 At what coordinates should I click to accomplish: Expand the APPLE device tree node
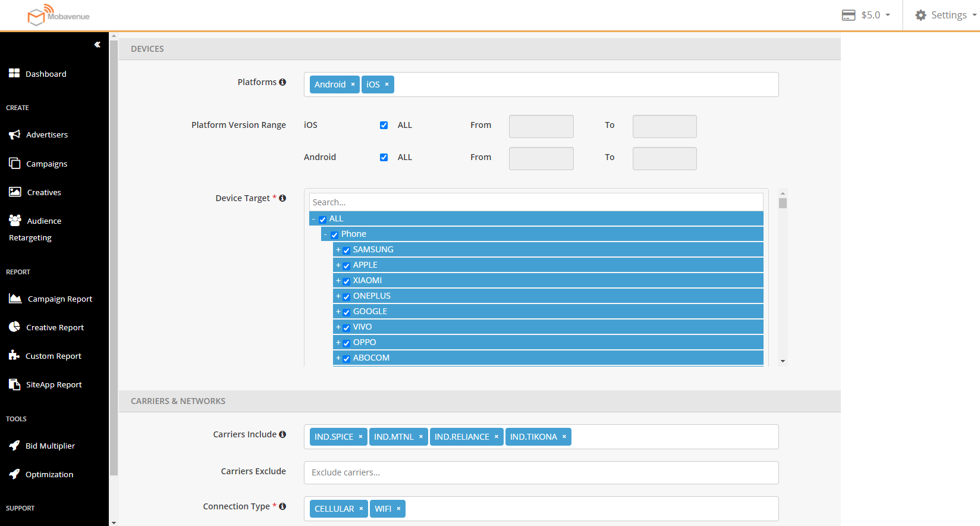coord(338,265)
